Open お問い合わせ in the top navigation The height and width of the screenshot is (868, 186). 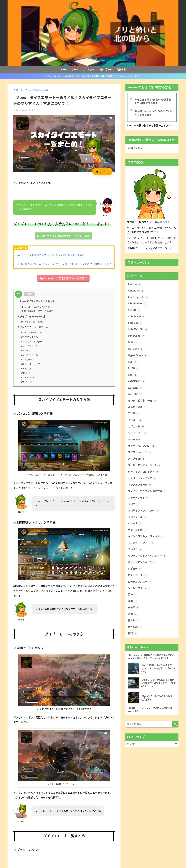coord(105,69)
